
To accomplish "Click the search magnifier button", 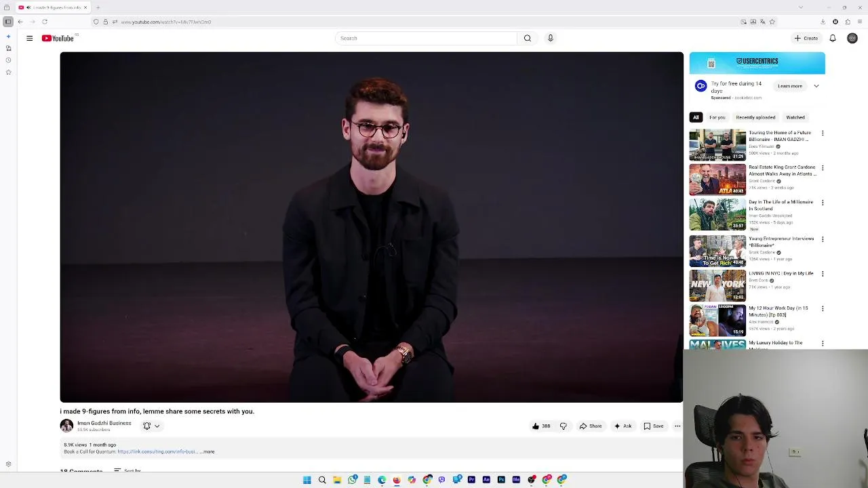I will 527,38.
